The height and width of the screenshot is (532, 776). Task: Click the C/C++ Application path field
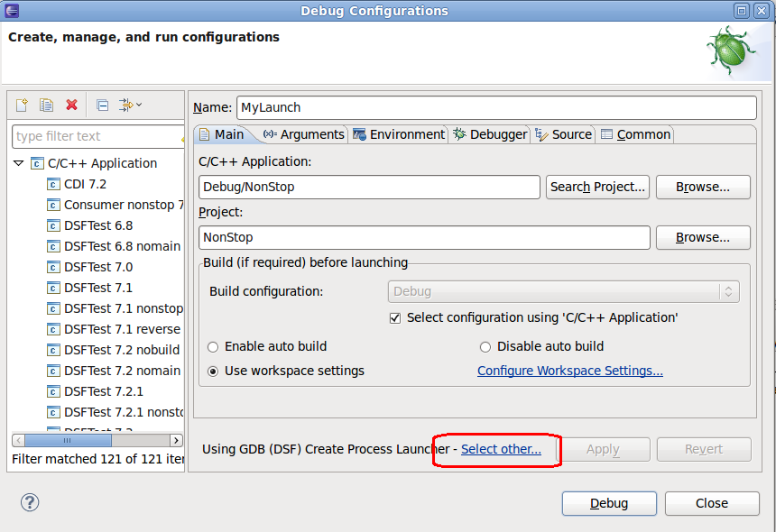[x=369, y=187]
